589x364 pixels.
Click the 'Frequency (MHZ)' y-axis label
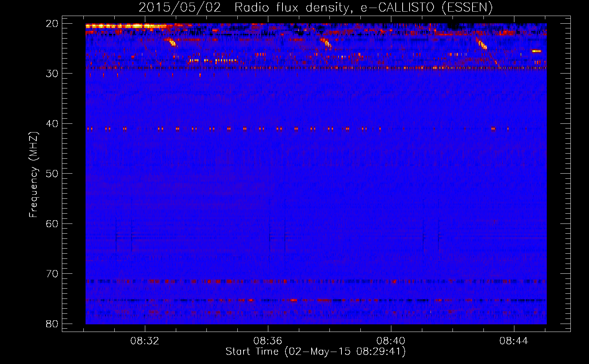[33, 175]
